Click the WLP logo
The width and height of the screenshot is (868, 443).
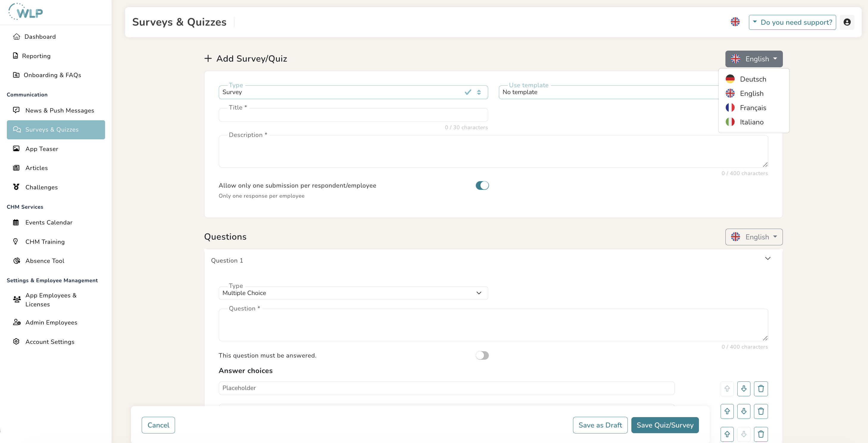click(26, 12)
